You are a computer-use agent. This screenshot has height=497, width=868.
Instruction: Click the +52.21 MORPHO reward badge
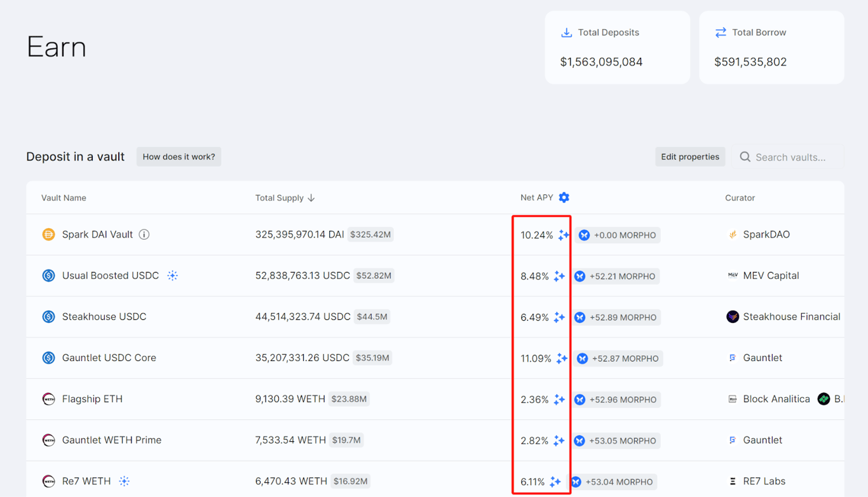coord(616,276)
